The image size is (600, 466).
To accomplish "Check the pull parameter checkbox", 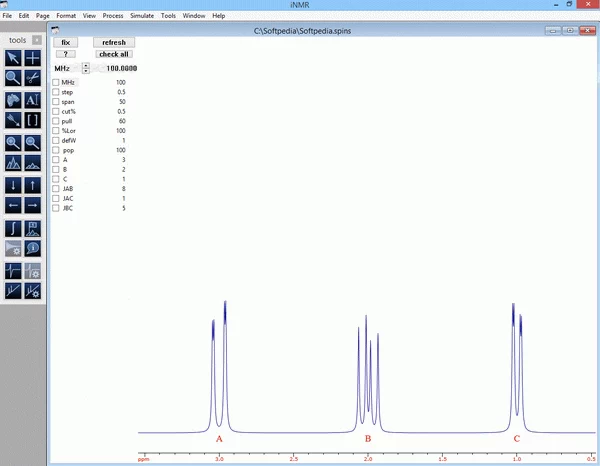I will pyautogui.click(x=56, y=121).
